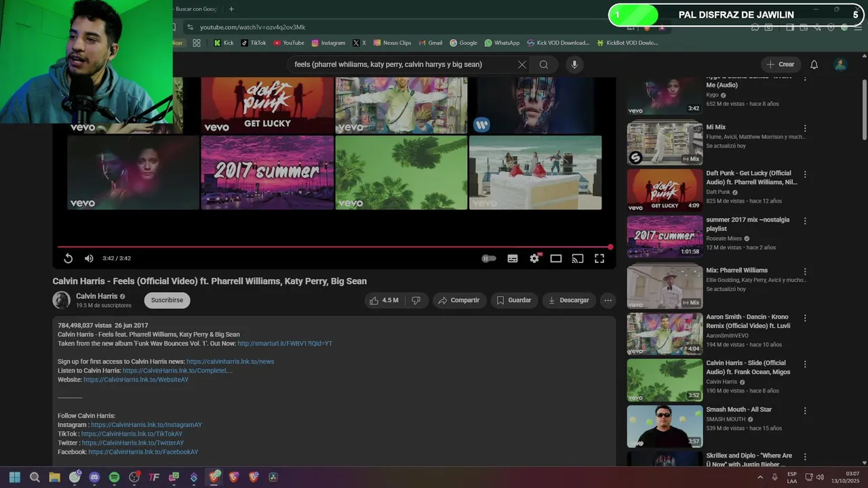Open the Instagram bookmark
868x488 pixels.
328,43
